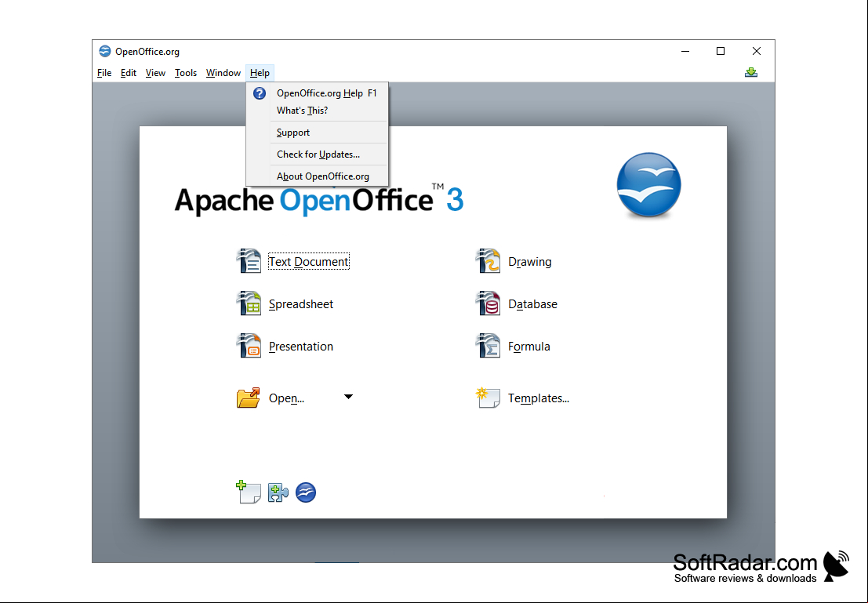Select Support in the Help menu
Viewport: 868px width, 603px height.
click(318, 133)
